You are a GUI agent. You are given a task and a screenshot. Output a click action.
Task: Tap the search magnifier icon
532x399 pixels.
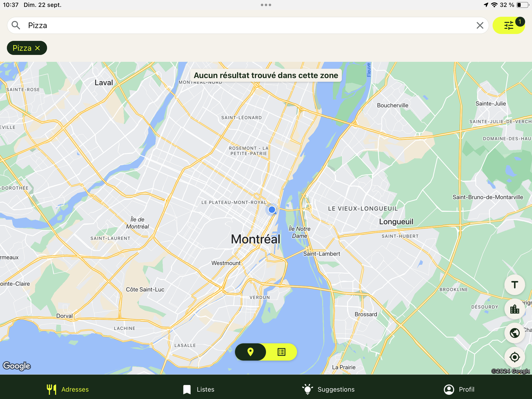tap(16, 25)
